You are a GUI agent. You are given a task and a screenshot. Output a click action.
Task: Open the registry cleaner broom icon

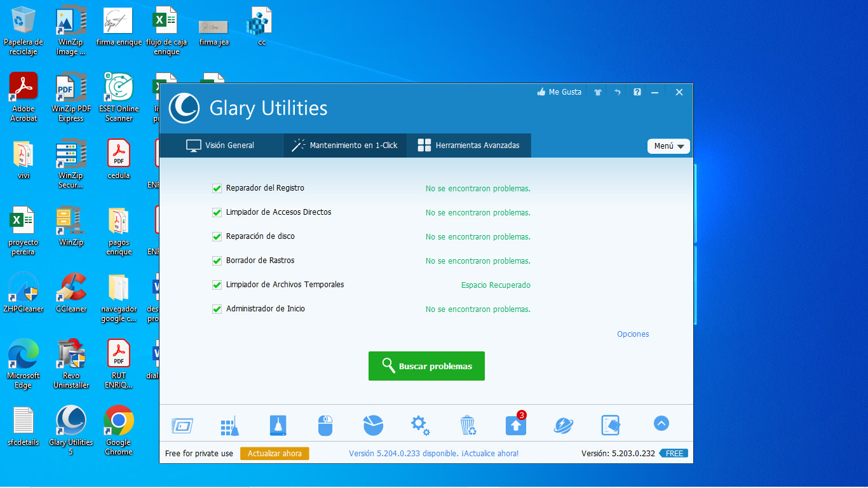229,425
